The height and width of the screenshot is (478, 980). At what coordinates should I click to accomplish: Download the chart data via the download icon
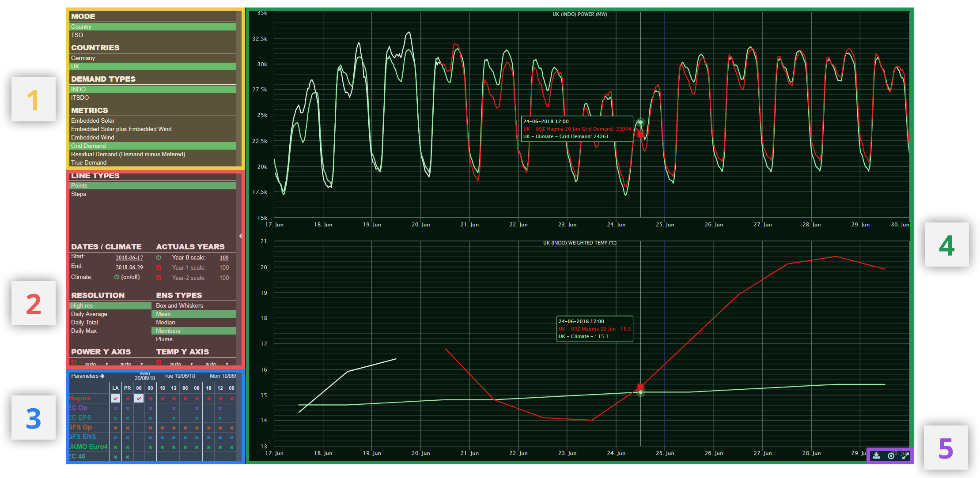click(x=877, y=455)
